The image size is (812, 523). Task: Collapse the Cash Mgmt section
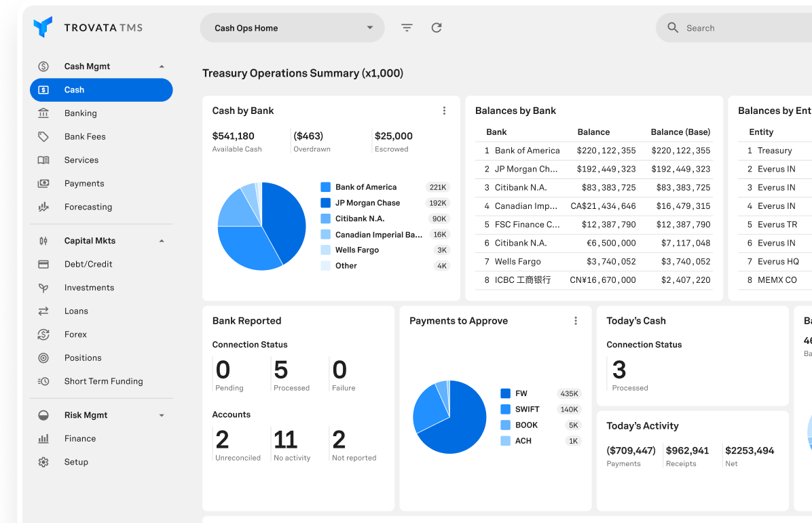162,66
